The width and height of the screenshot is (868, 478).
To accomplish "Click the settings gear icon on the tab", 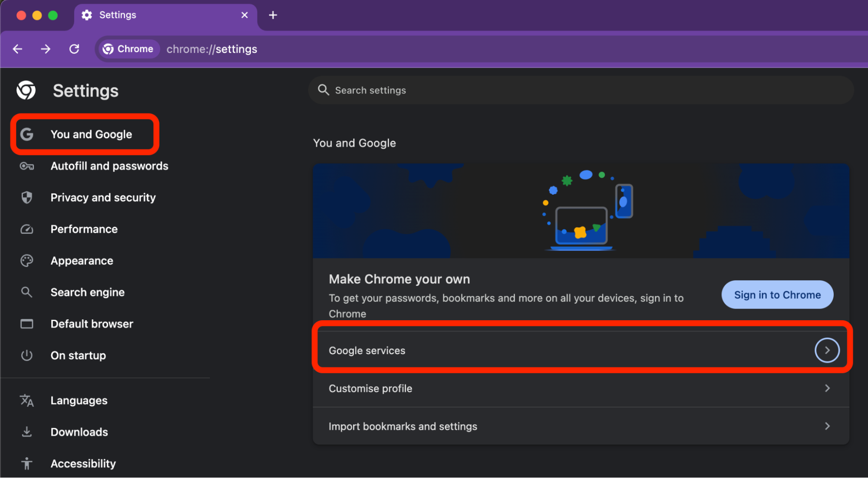I will tap(87, 15).
